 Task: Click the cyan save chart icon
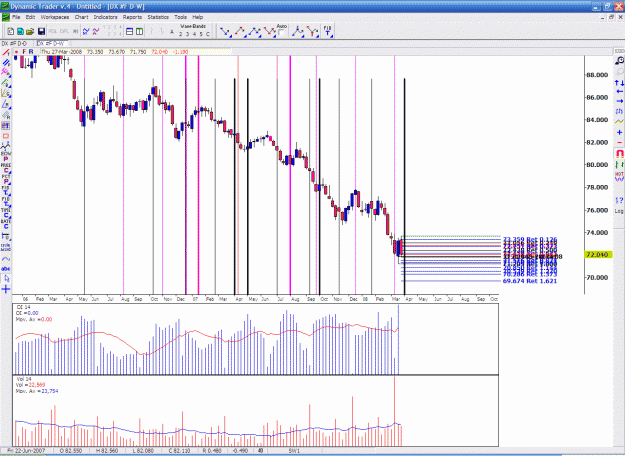(20, 31)
